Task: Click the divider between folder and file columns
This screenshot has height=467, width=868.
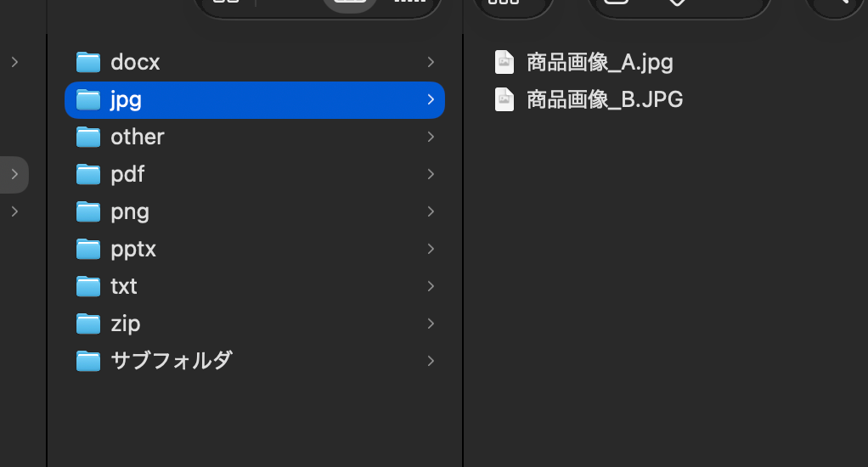Action: pos(463,249)
